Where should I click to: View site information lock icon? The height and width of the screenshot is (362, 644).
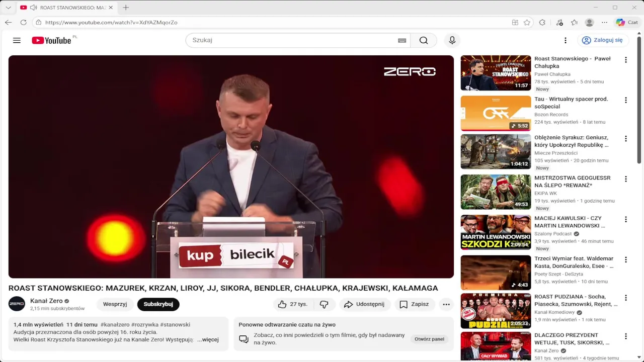pyautogui.click(x=38, y=22)
